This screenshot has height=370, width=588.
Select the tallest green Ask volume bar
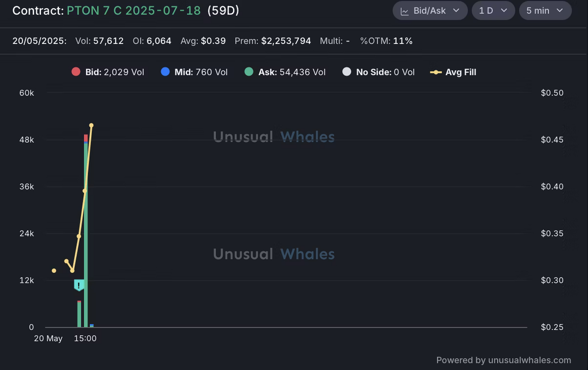coord(86,235)
